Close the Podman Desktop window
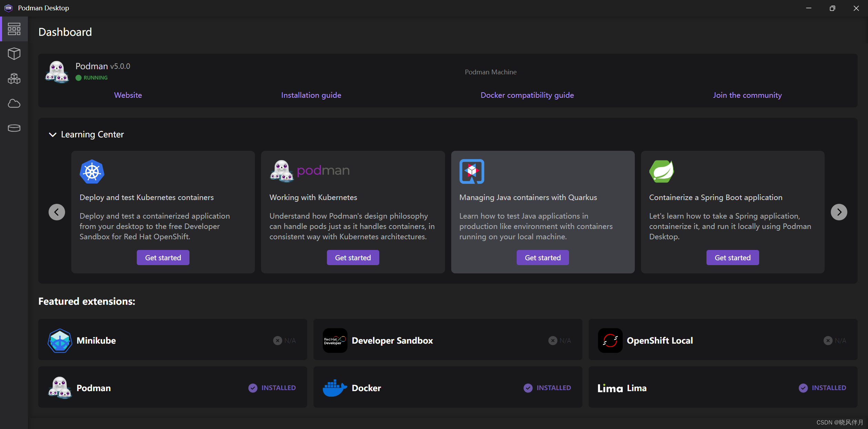 coord(856,8)
